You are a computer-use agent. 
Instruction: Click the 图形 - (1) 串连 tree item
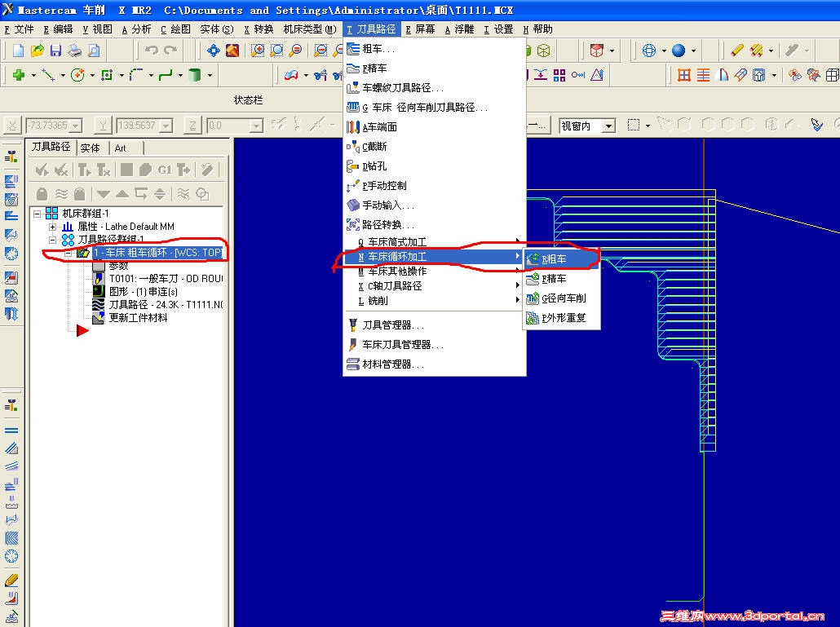click(143, 292)
